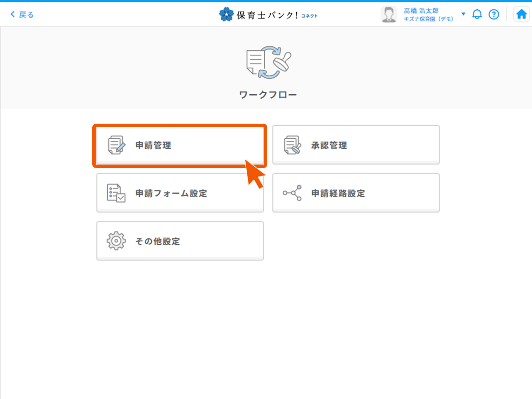The width and height of the screenshot is (532, 399).
Task: Click the 承認管理 stamp document icon
Action: click(292, 145)
